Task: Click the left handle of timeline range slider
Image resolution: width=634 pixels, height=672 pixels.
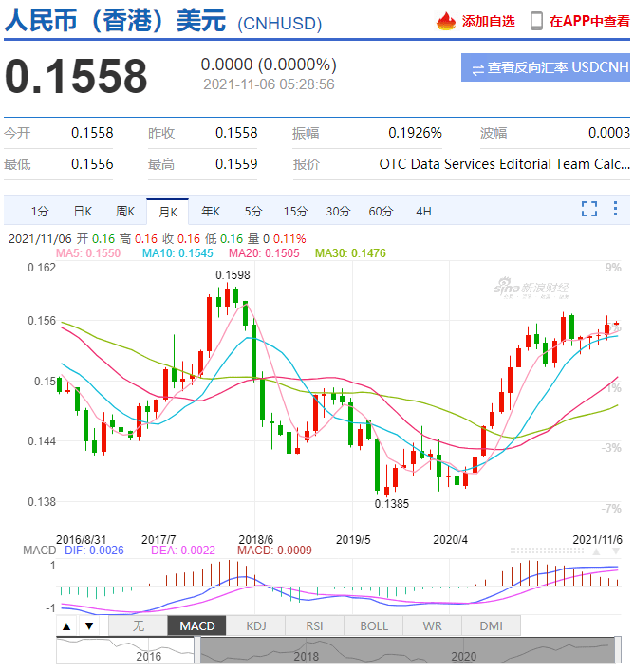Action: point(197,650)
